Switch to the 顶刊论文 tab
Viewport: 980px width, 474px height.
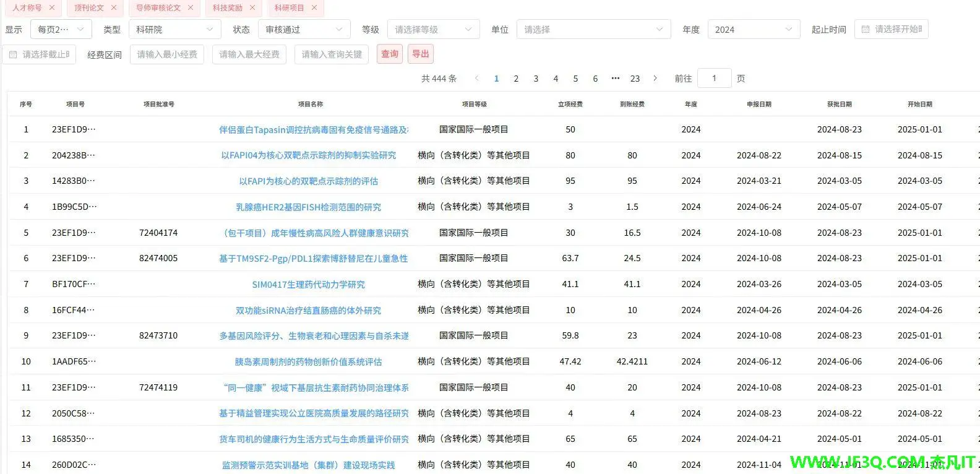click(x=89, y=7)
